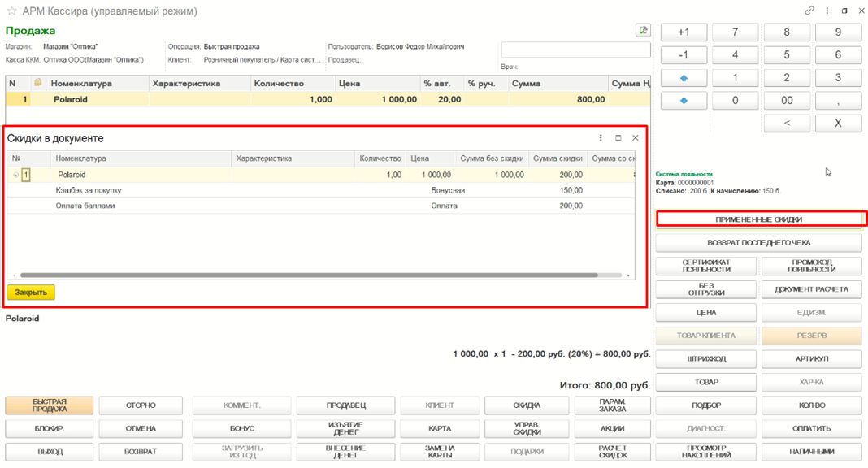Click the ПОДБОР button
The image size is (868, 468).
pos(706,405)
